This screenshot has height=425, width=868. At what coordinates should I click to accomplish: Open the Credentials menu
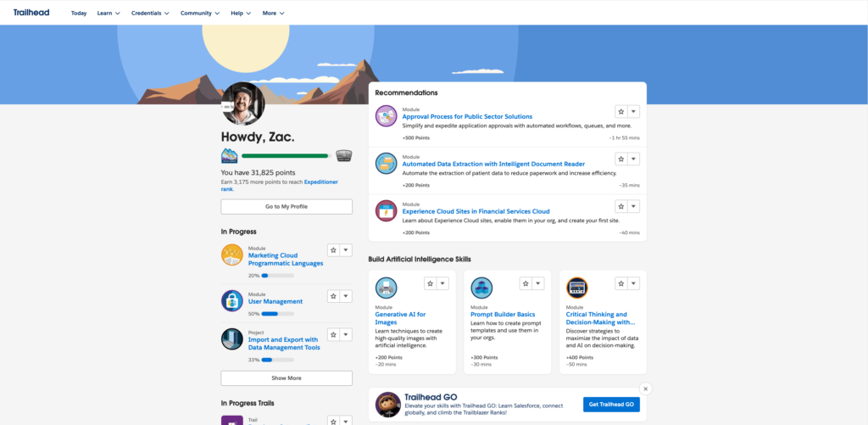[150, 13]
